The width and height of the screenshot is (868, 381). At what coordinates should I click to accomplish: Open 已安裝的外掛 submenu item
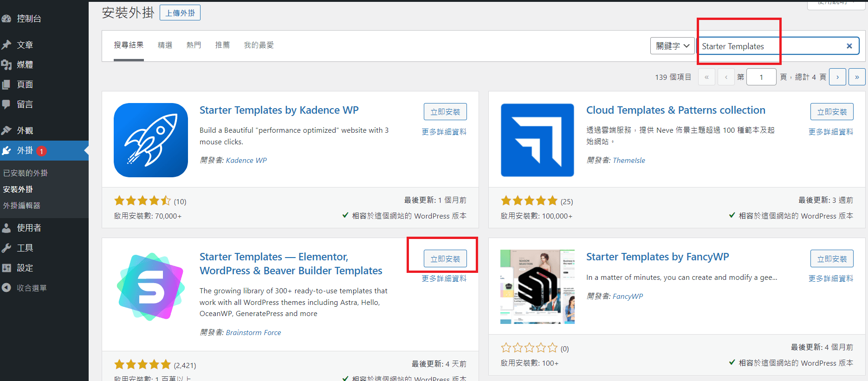26,173
